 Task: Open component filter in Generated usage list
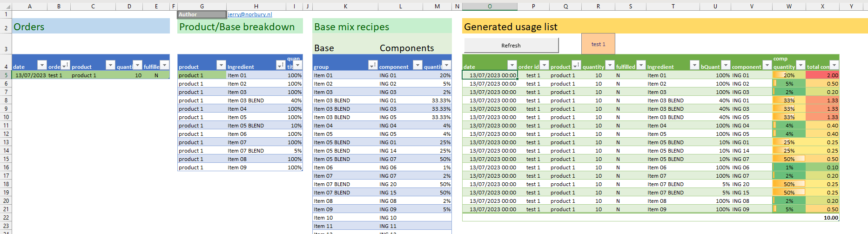click(x=767, y=65)
